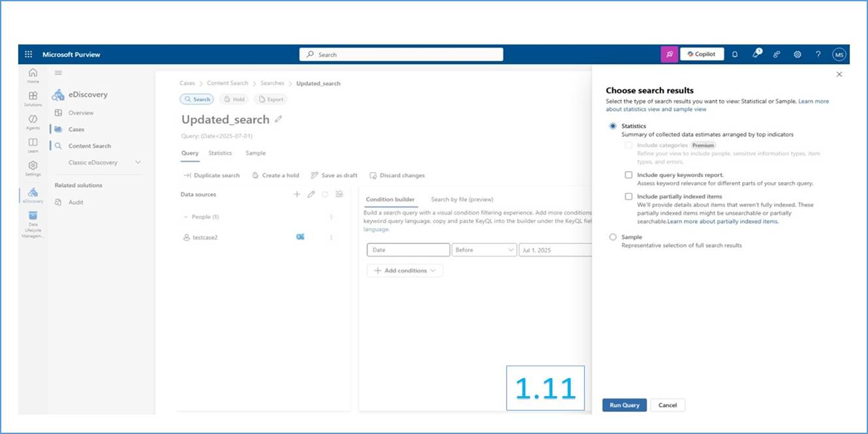Open the notifications bell

click(x=734, y=55)
